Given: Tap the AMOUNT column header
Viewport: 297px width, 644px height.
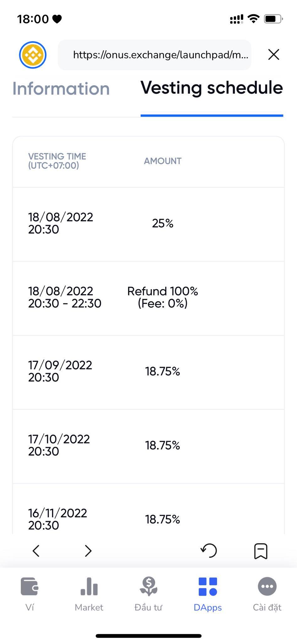Looking at the screenshot, I should pos(163,161).
